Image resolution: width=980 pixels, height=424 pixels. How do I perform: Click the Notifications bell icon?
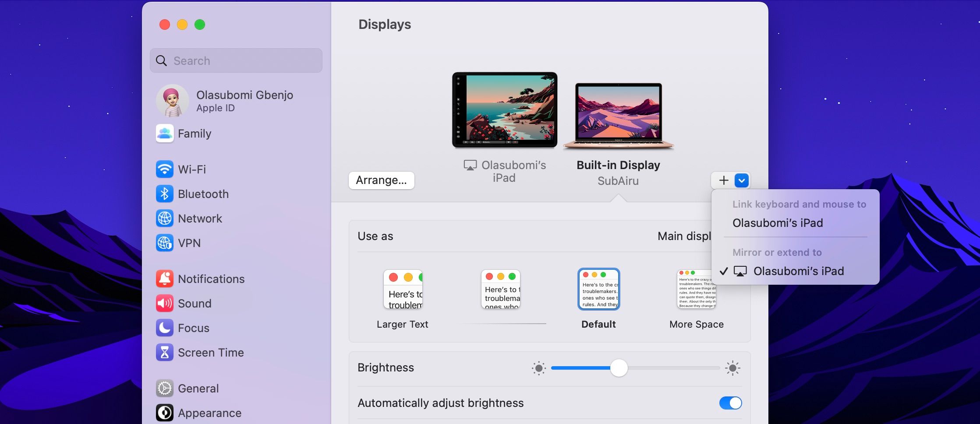[x=164, y=279]
